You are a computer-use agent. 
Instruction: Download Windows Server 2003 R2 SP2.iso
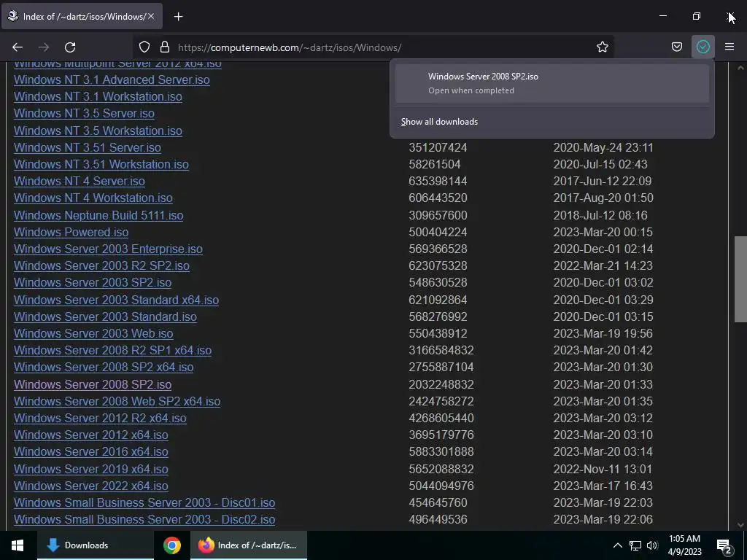101,265
